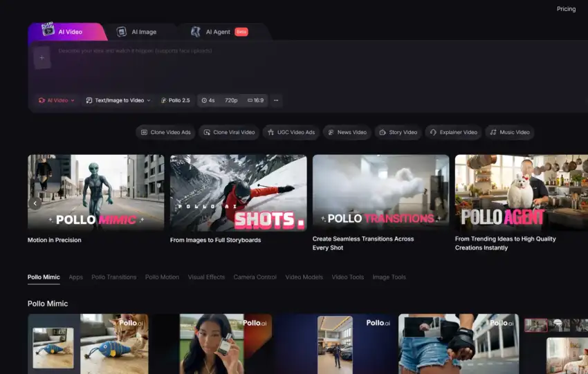
Task: Select the Camera Control category tab
Action: (x=255, y=277)
